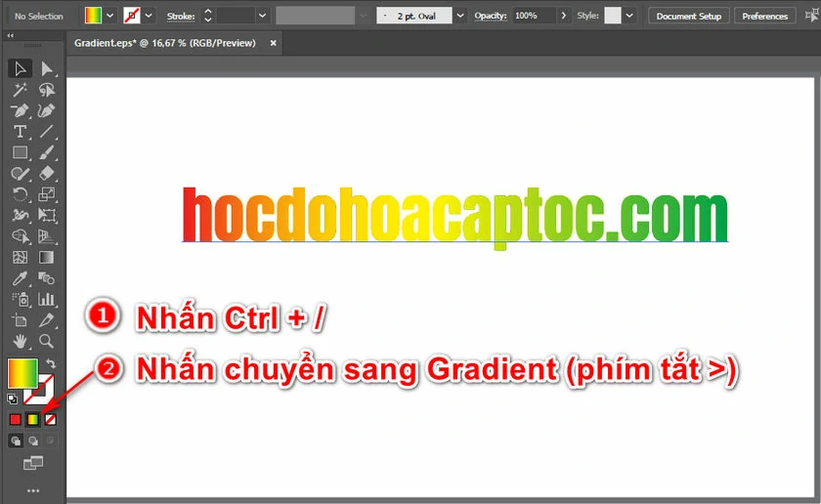Activate the Curvature tool

click(47, 111)
